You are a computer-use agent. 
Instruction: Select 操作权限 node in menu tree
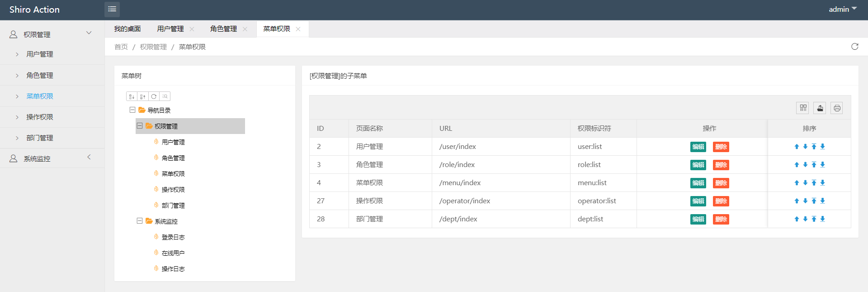(x=173, y=190)
